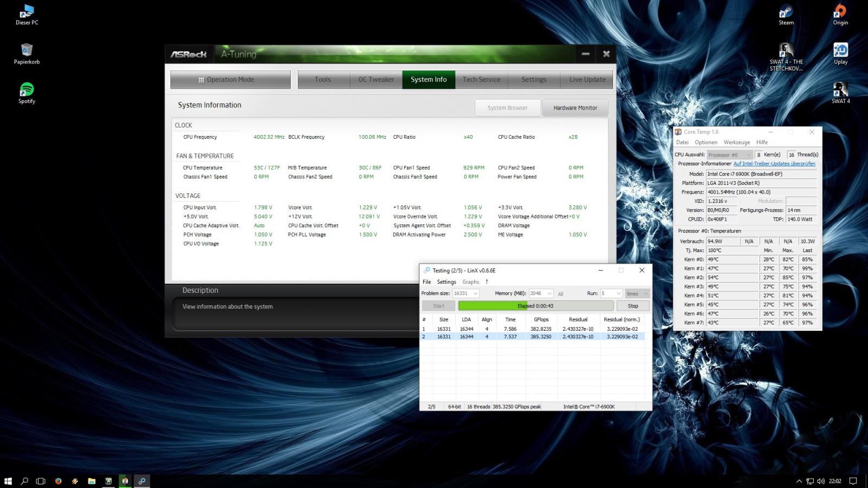Open the 'times' unit dropdown in LinX

[x=637, y=293]
